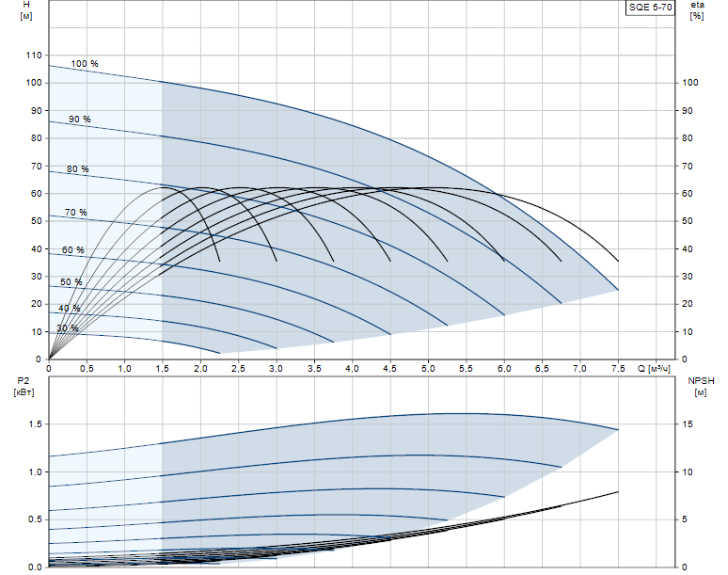Select the 30 % speed curve label

(x=68, y=327)
